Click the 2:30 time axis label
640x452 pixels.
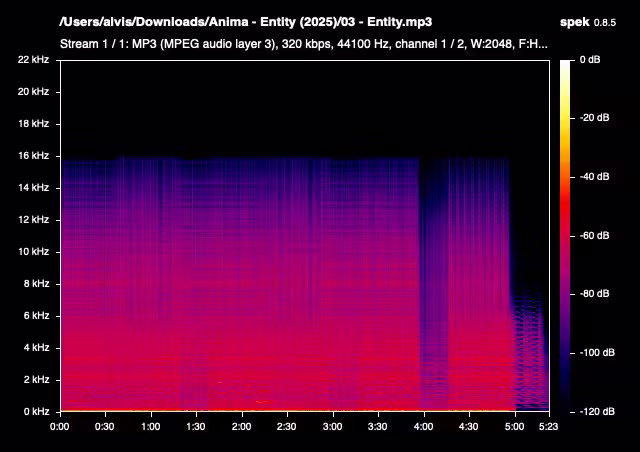286,427
